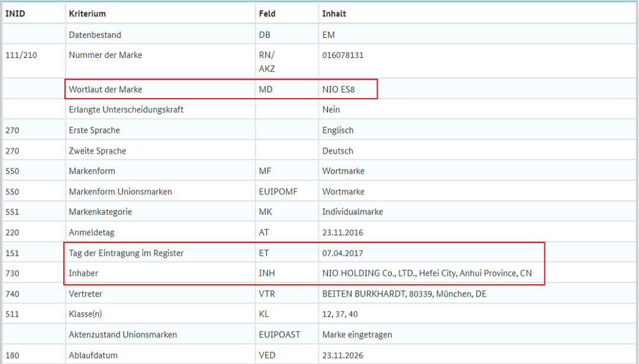Select the date 23.11.2016
The height and width of the screenshot is (364, 639).
(x=343, y=232)
